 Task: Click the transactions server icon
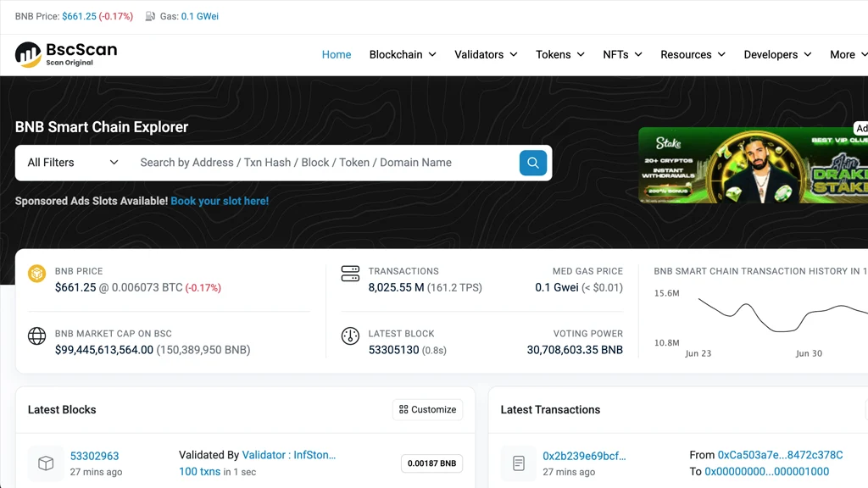click(350, 274)
